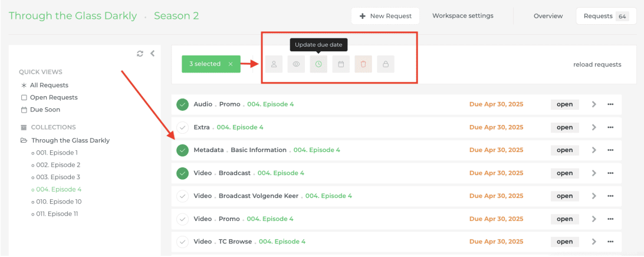Check the Extra 004. Episode 4 request
644x257 pixels.
(183, 127)
